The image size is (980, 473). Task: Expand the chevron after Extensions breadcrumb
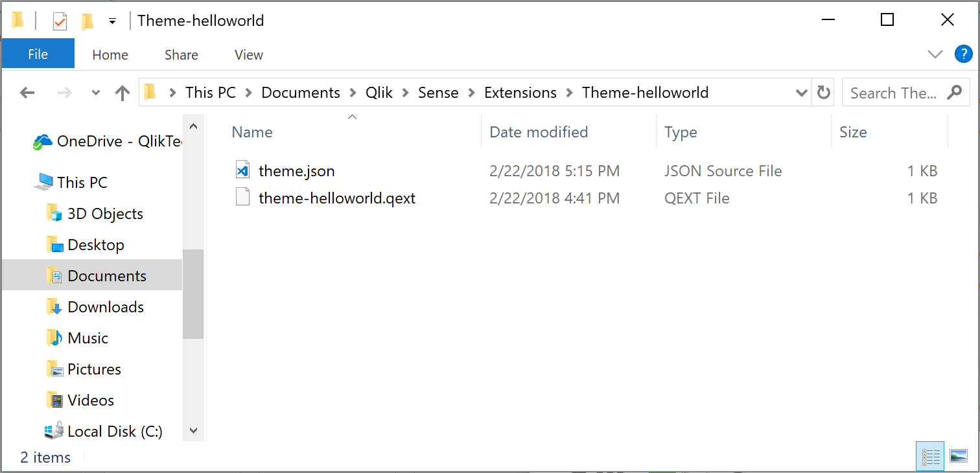[570, 93]
